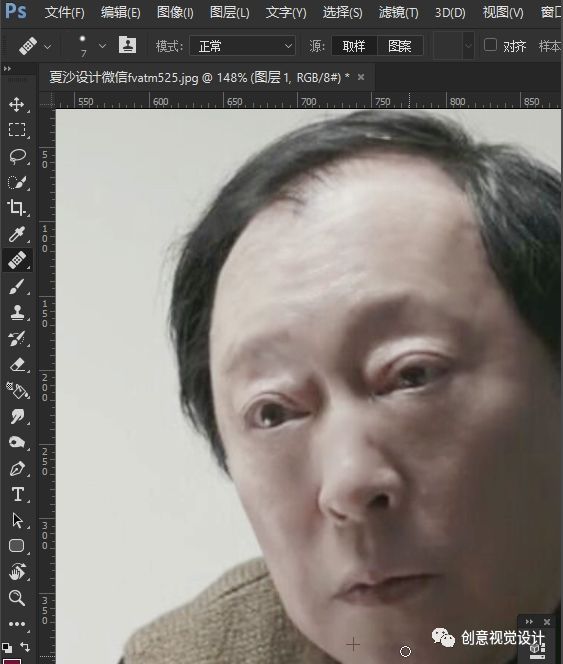Open the 视图(V) menu

(x=503, y=13)
